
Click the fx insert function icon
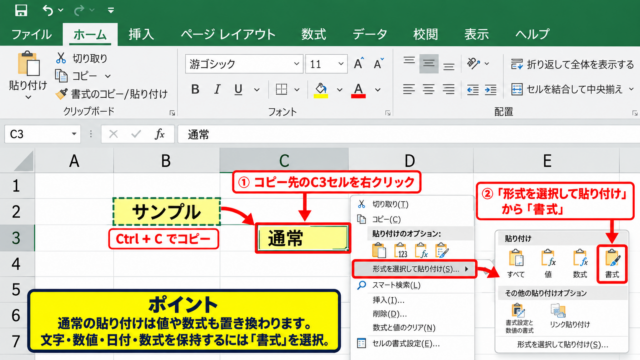coord(160,134)
